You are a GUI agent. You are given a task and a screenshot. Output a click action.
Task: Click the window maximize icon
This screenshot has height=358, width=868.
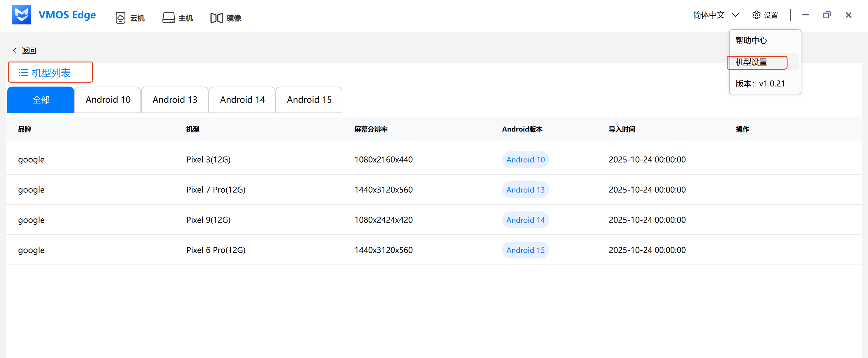click(x=827, y=15)
